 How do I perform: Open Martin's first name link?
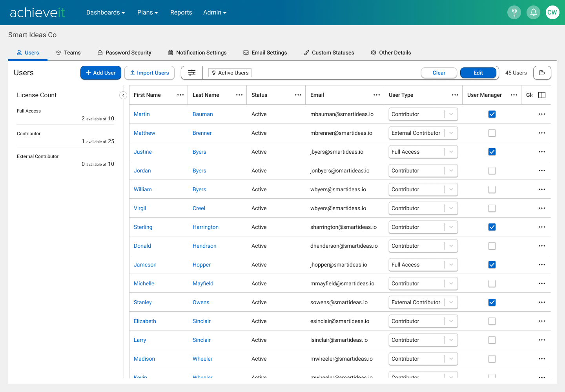pos(142,114)
